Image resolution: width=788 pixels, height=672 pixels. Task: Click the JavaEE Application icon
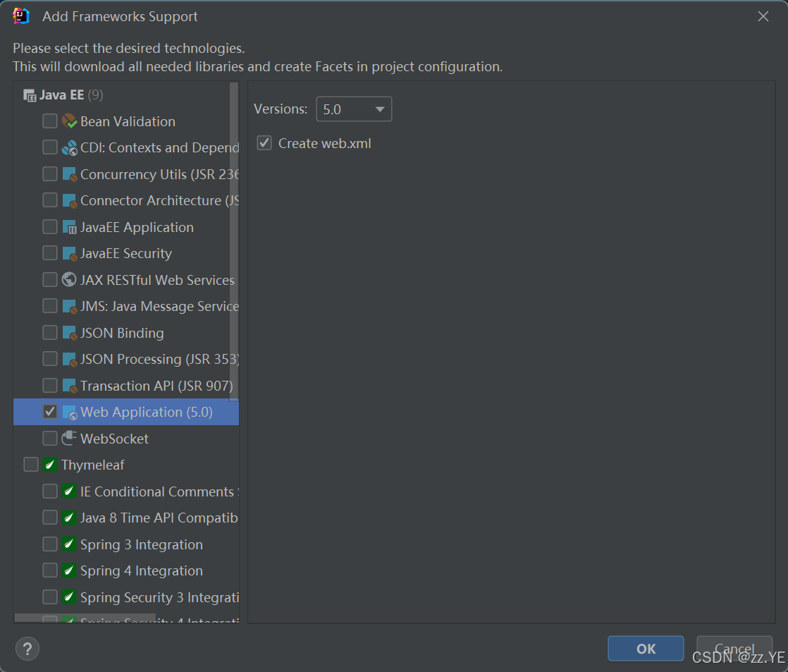click(69, 226)
